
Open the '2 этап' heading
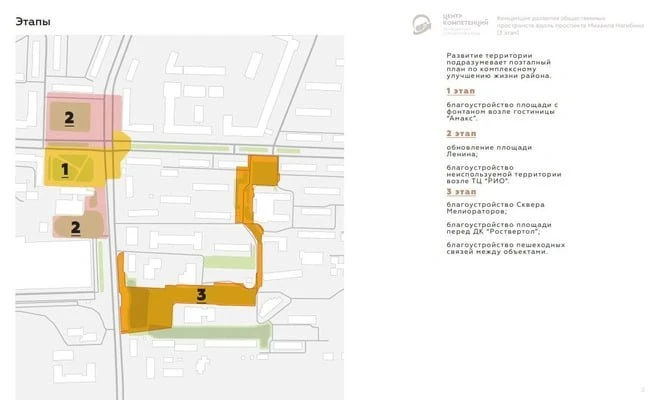[x=461, y=133]
